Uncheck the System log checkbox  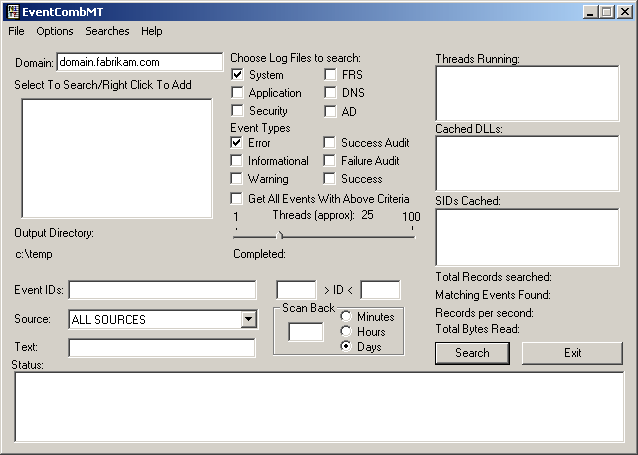[238, 75]
